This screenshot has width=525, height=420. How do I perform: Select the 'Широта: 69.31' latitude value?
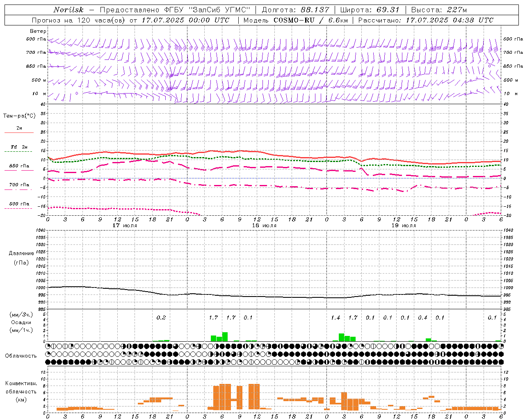click(x=370, y=10)
